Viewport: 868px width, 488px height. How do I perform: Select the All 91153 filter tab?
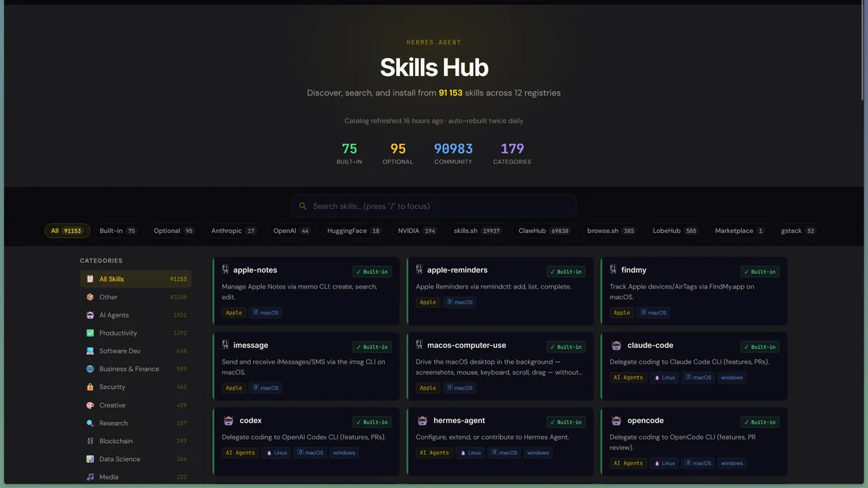click(x=67, y=231)
